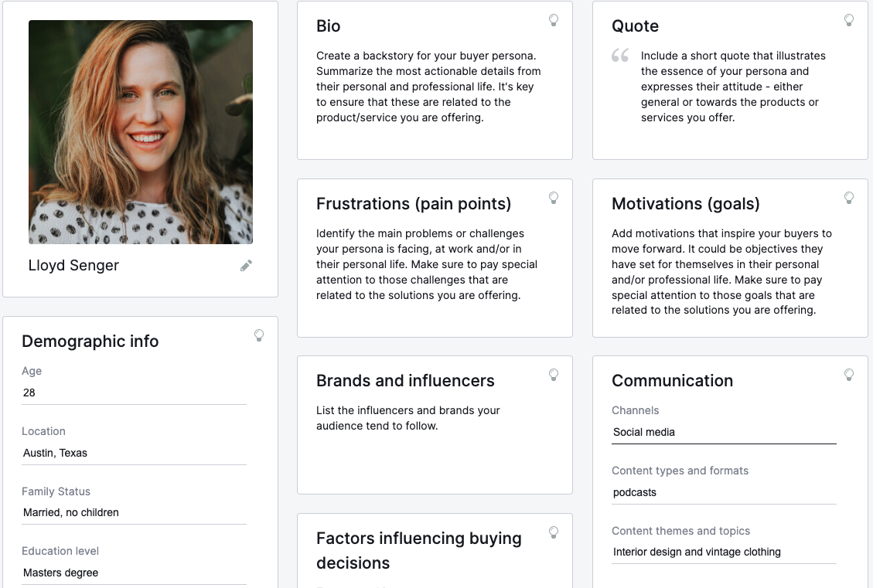Select the Family Status field
Viewport: 873px width, 588px height.
click(134, 512)
